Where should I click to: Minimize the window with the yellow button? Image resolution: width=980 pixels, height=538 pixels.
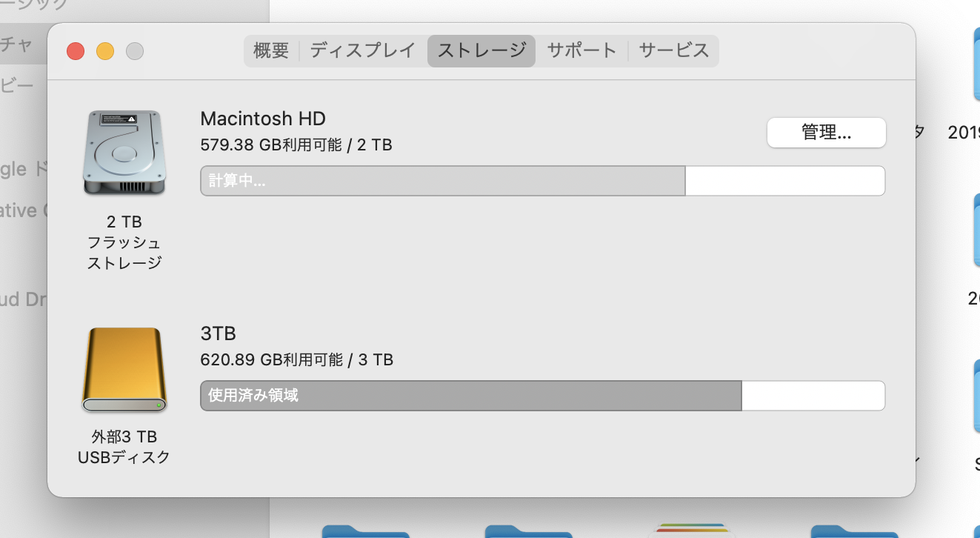[105, 51]
